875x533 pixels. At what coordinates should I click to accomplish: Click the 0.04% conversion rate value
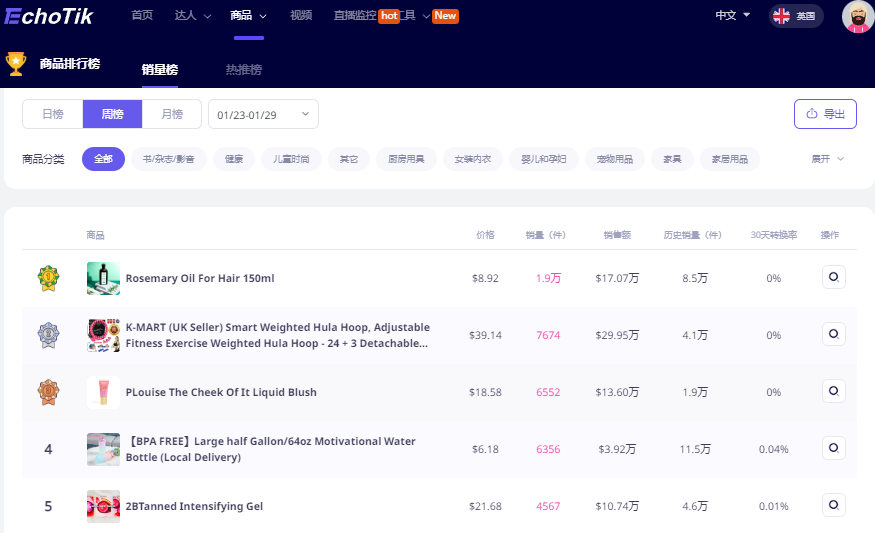[773, 449]
